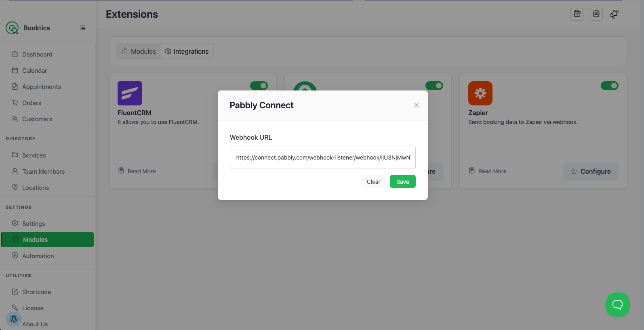Click Configure on the Zapier card
Screen dimensions: 644x330
point(591,171)
